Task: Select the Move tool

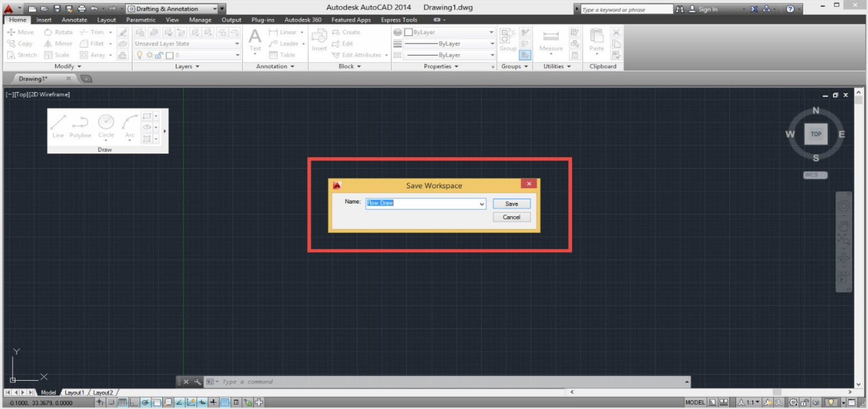Action: tap(21, 32)
